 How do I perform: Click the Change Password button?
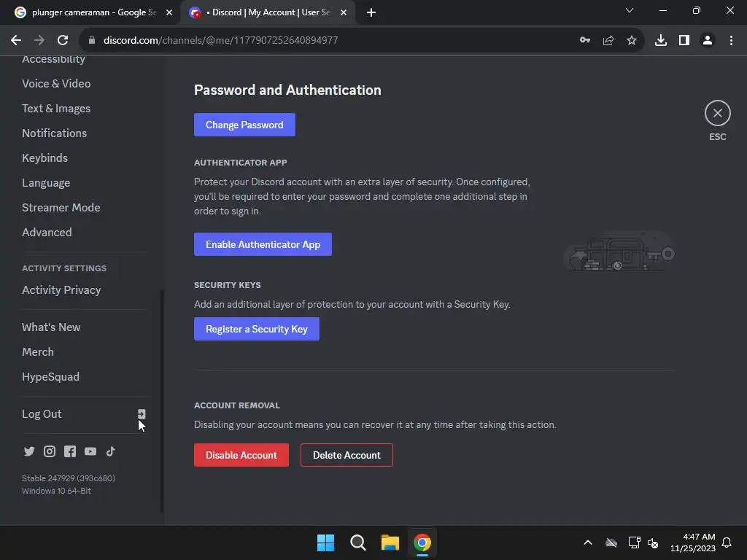(244, 125)
